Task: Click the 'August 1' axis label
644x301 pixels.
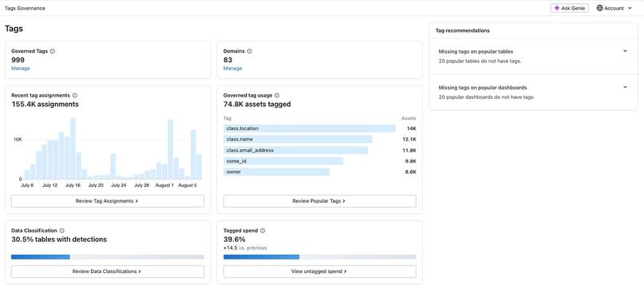Action: tap(164, 185)
